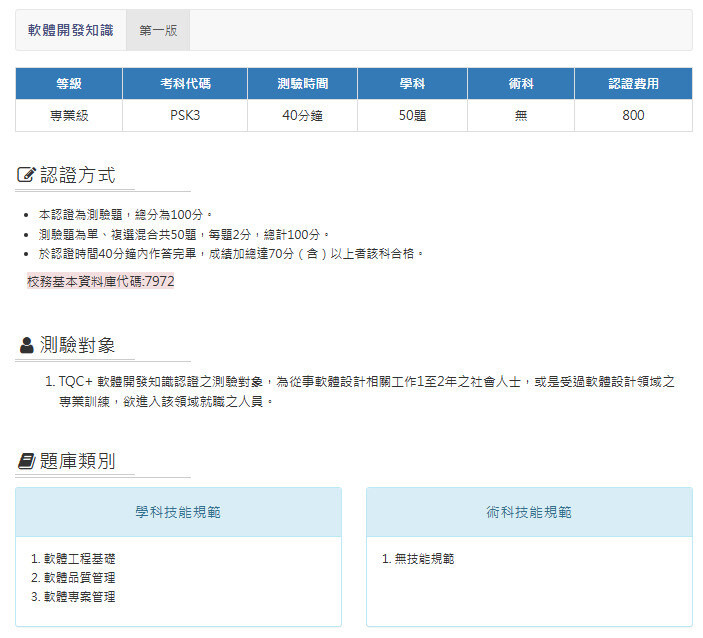Viewport: 703px width, 638px height.
Task: Click the 40分鐘 test time cell
Action: (302, 115)
